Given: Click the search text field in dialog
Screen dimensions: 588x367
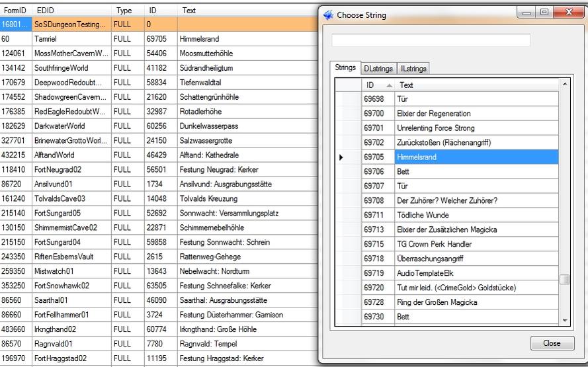Looking at the screenshot, I should click(x=431, y=40).
